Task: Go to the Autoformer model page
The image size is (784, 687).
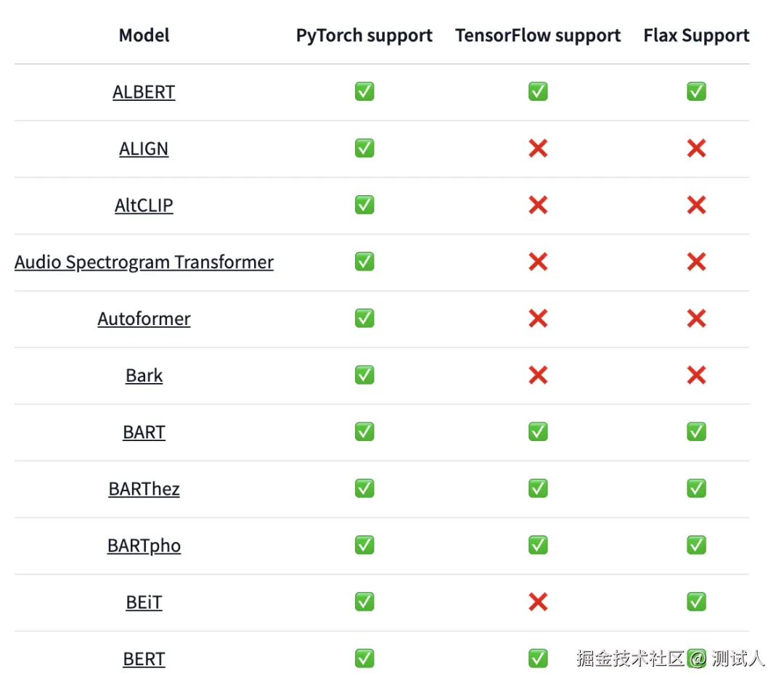Action: click(144, 318)
